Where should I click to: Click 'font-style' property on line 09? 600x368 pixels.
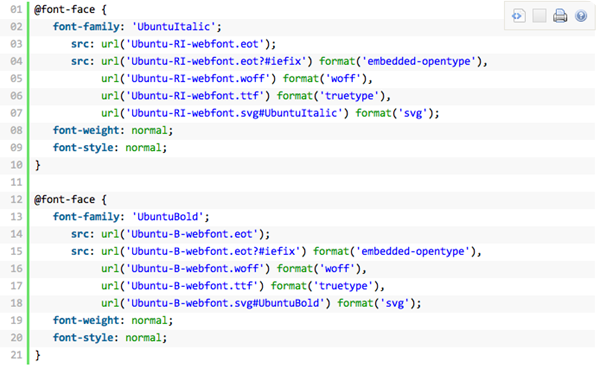coord(83,148)
